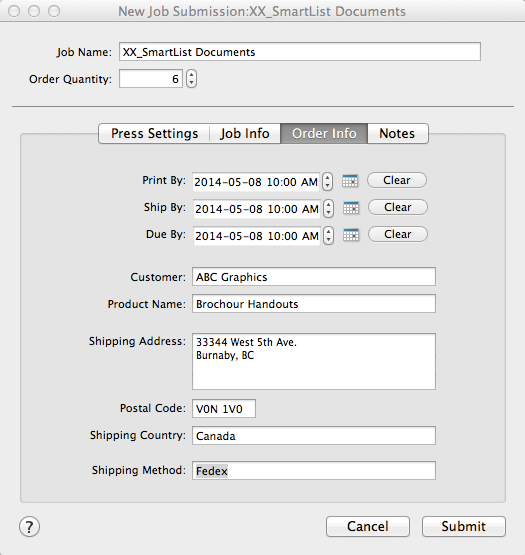The image size is (525, 555).
Task: Clear the Print By date
Action: click(397, 180)
